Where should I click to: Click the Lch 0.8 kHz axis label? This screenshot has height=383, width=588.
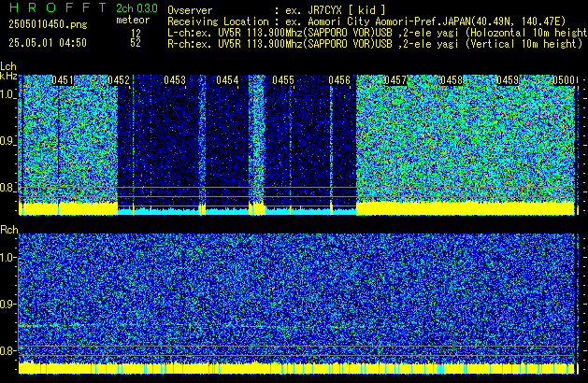tap(7, 188)
